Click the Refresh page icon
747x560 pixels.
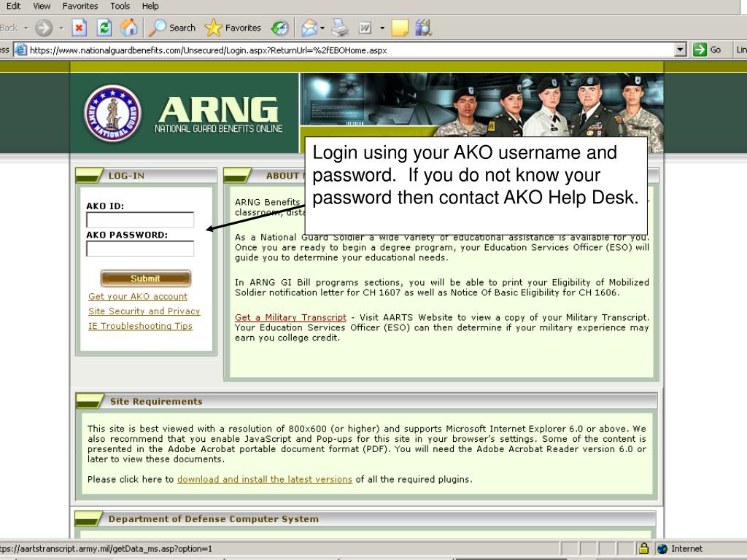click(x=104, y=28)
